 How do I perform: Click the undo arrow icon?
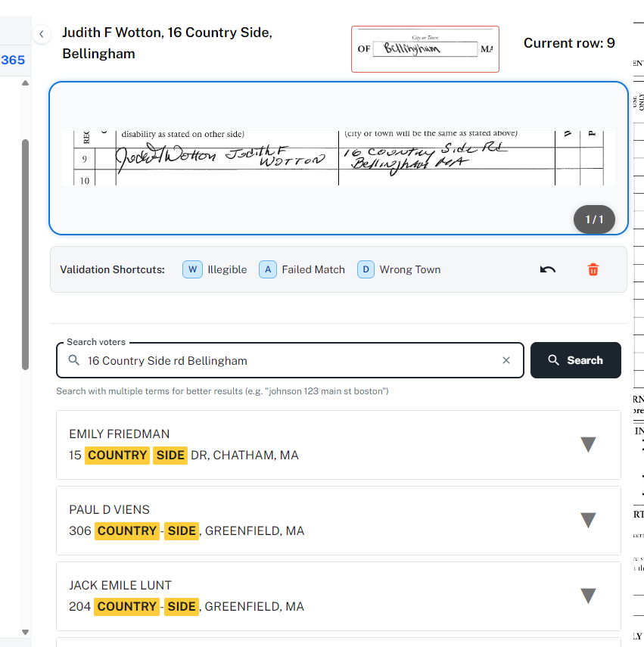547,269
